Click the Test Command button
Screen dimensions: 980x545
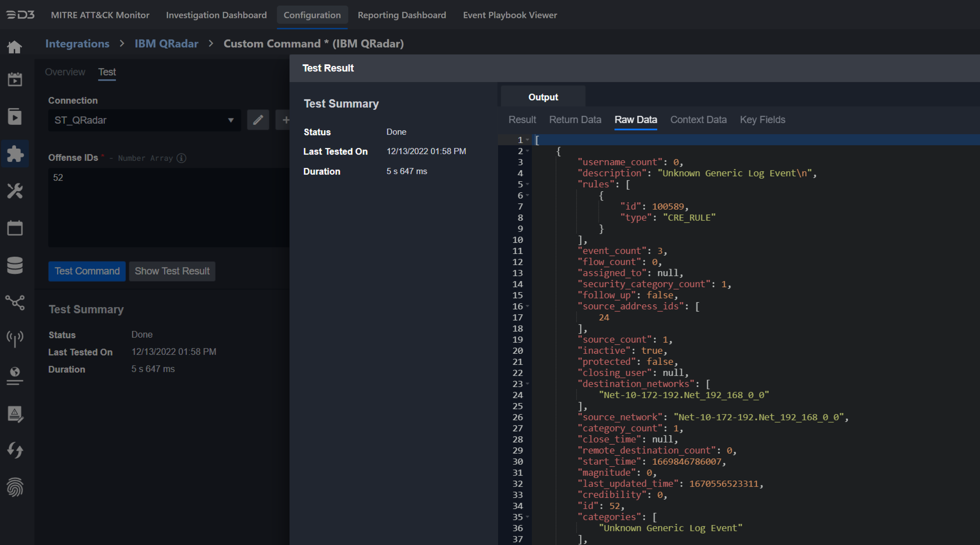point(87,271)
